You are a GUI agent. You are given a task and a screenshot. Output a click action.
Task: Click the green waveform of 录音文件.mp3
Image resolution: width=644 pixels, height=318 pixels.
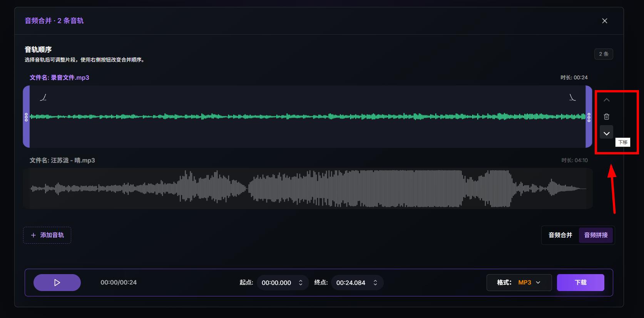[x=308, y=117]
